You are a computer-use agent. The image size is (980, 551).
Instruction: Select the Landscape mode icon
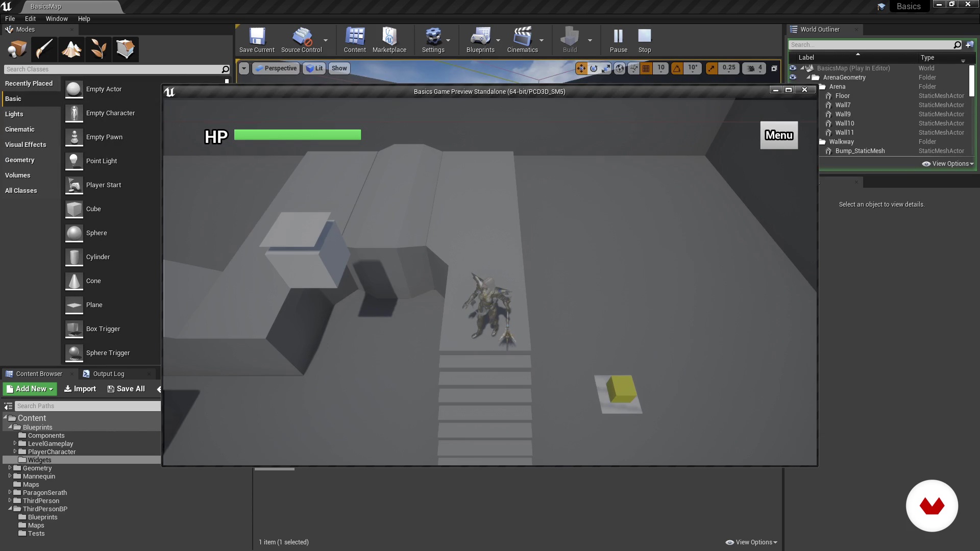71,49
